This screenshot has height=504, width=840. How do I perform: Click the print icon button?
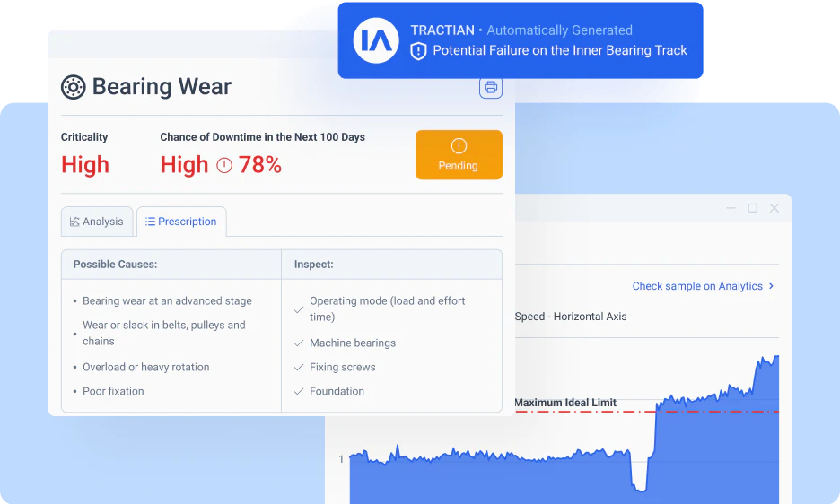(491, 87)
